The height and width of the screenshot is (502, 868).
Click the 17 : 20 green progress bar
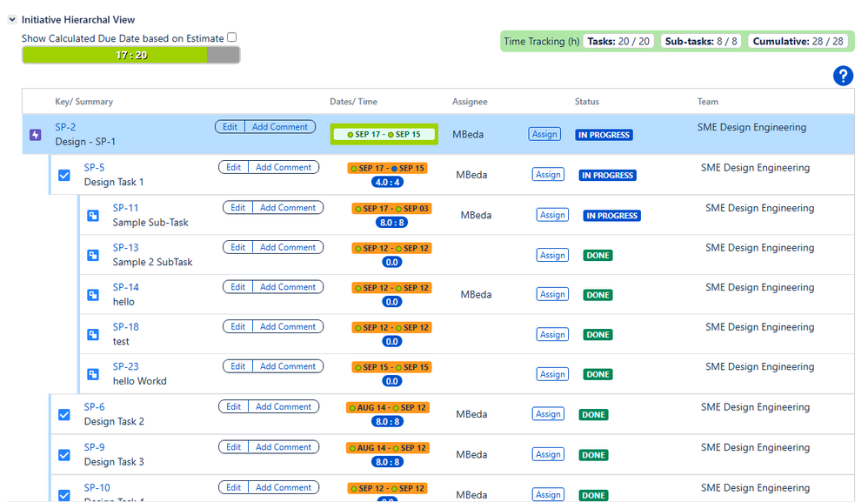point(131,55)
